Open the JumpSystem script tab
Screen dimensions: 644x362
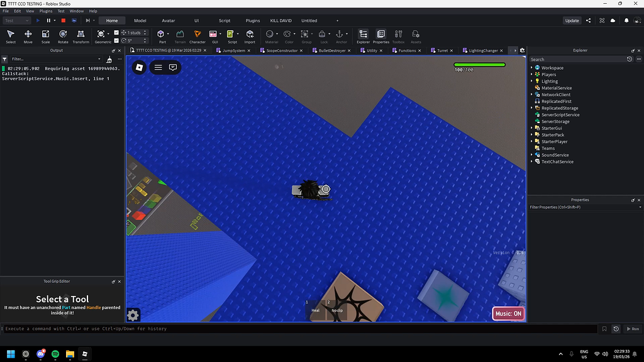point(233,50)
